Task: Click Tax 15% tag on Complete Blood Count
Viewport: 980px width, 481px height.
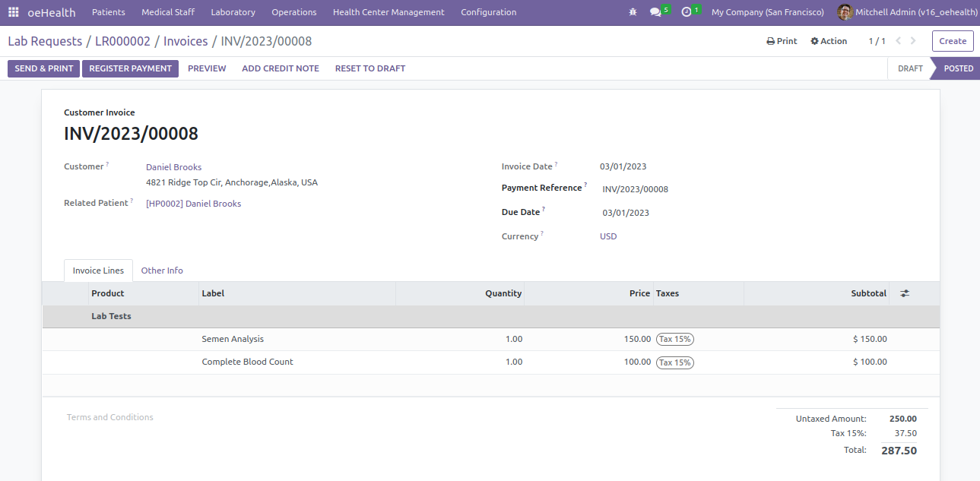Action: [x=675, y=362]
